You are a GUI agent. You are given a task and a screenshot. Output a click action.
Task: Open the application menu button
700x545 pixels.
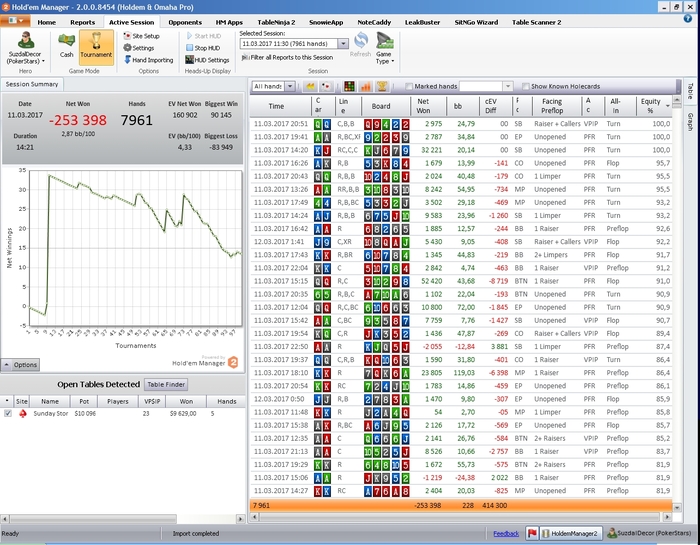coord(15,21)
